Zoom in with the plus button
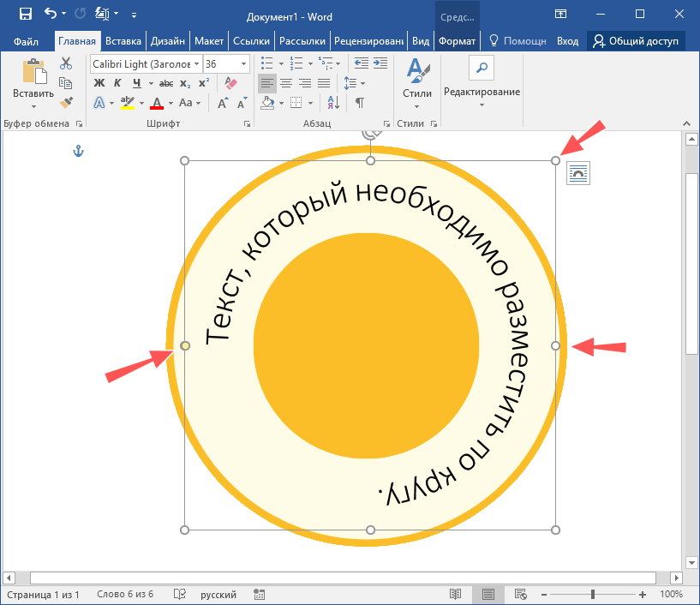The width and height of the screenshot is (700, 605). pos(643,594)
